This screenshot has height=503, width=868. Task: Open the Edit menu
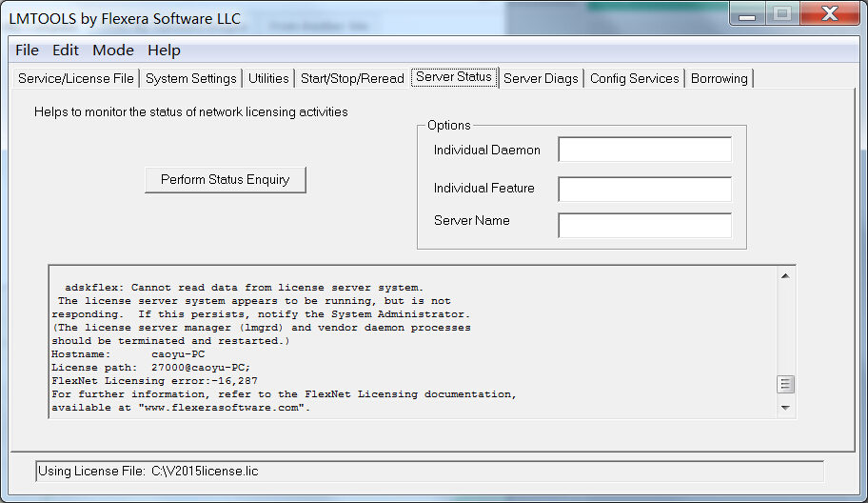pos(66,50)
